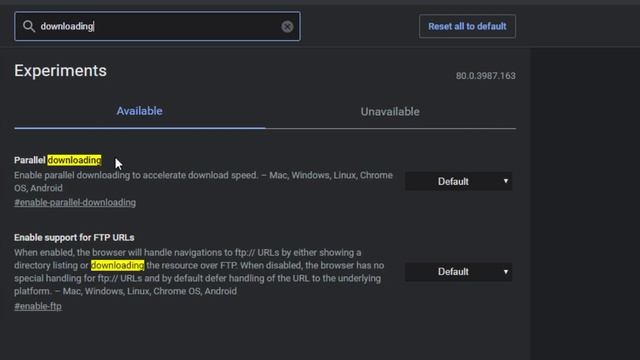Screen dimensions: 640x360
Task: Click the highlighted "downloading" in the FTP description
Action: [x=118, y=265]
